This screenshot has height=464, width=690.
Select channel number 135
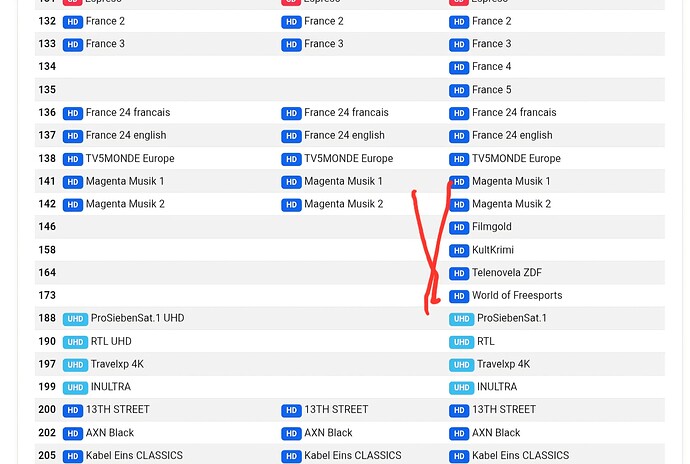pos(47,90)
